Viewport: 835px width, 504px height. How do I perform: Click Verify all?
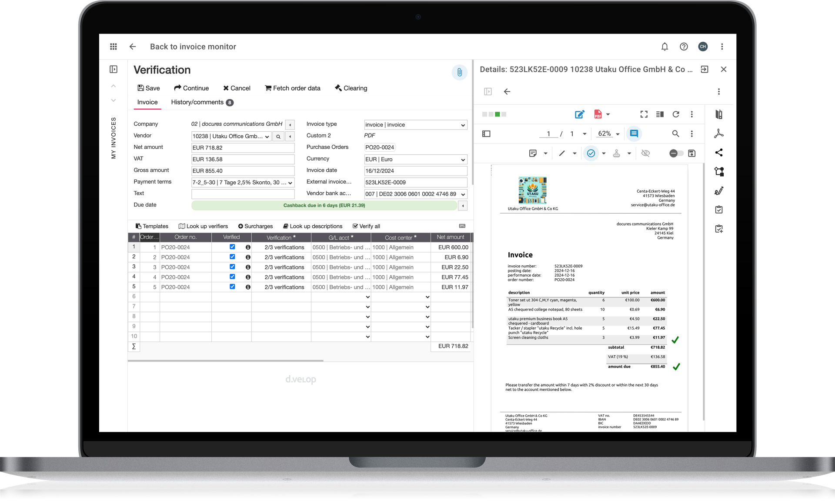(x=367, y=226)
